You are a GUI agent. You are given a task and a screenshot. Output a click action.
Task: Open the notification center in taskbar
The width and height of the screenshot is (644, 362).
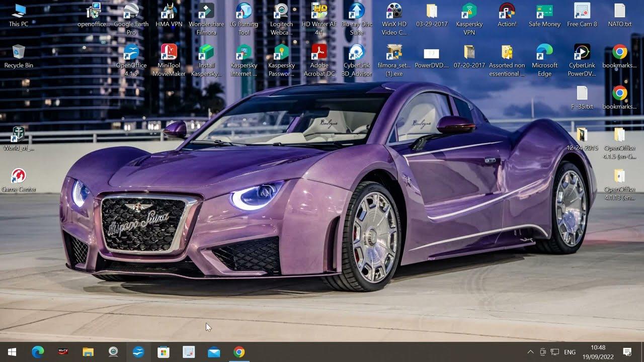point(627,352)
